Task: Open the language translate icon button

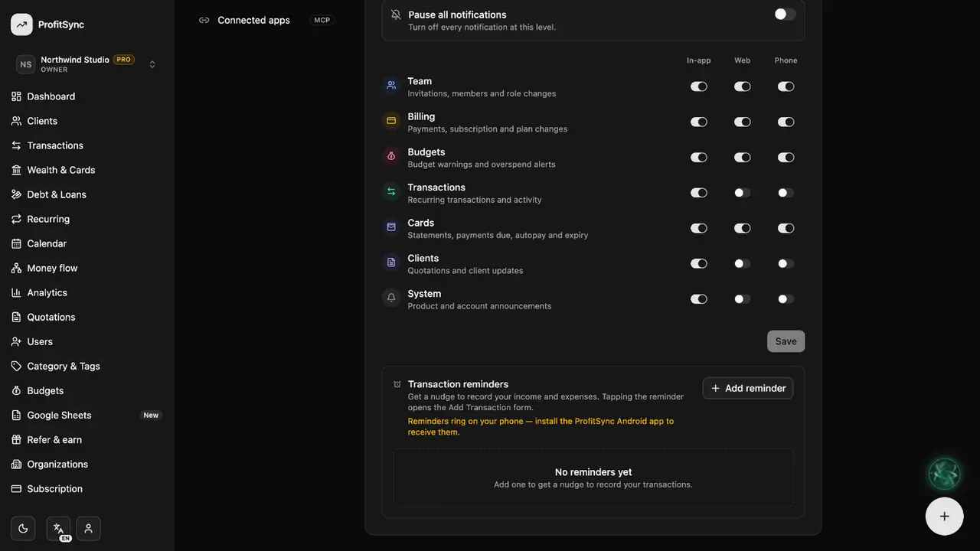Action: (58, 528)
